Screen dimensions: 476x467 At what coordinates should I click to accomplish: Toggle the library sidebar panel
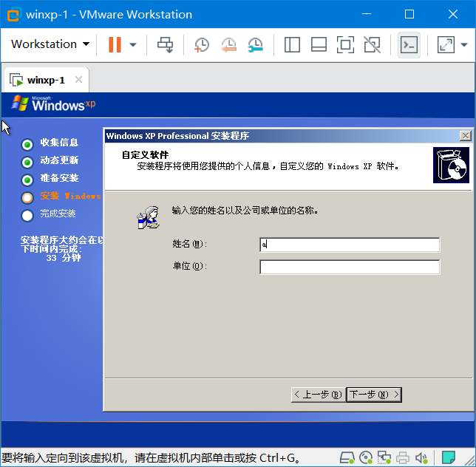click(292, 45)
